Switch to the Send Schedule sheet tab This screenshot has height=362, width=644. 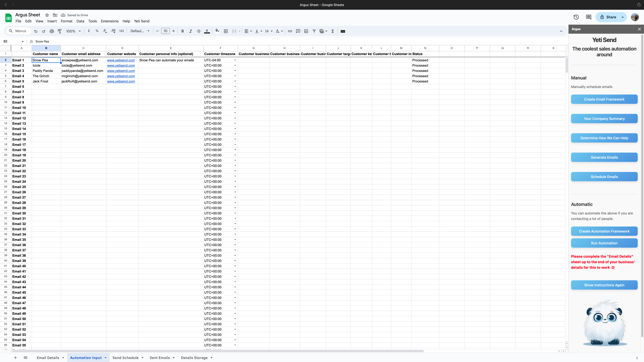click(126, 358)
